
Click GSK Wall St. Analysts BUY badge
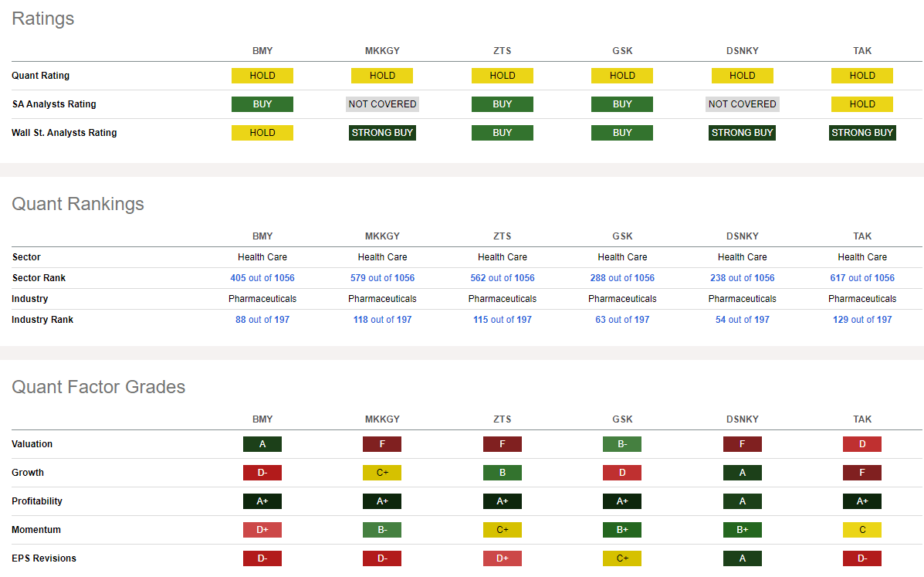point(622,133)
